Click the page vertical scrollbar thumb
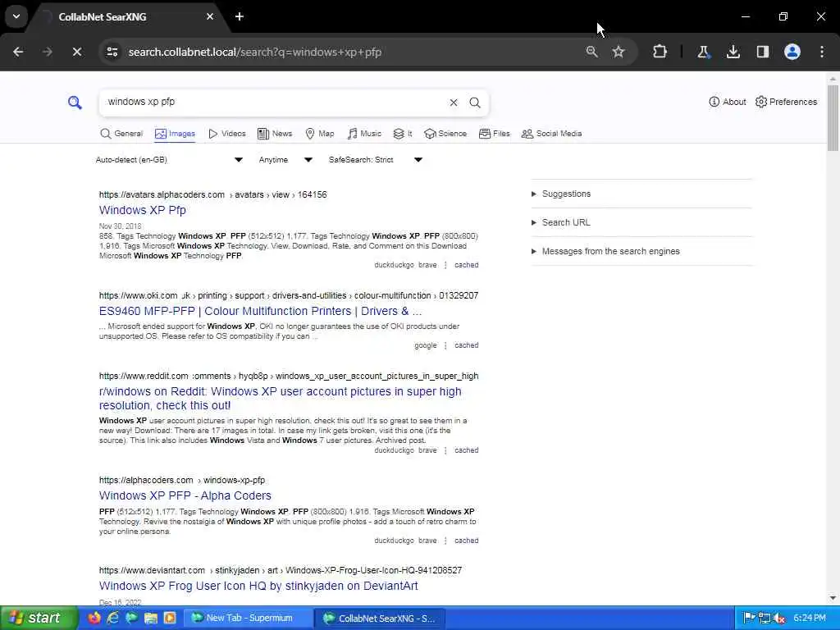This screenshot has width=840, height=630. pyautogui.click(x=833, y=118)
